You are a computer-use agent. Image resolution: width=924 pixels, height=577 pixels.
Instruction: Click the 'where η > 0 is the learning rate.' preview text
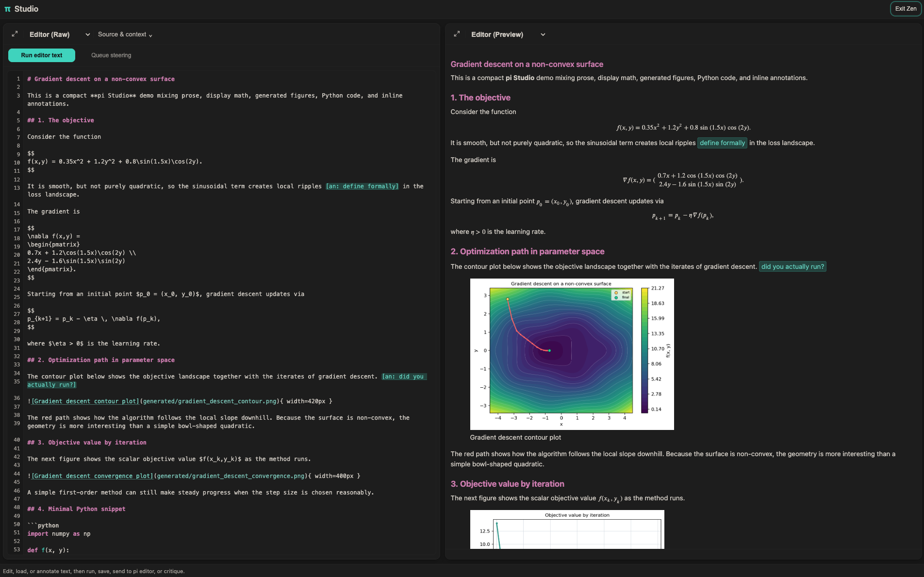click(x=498, y=231)
